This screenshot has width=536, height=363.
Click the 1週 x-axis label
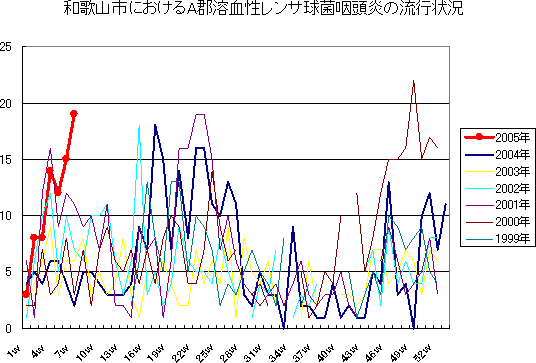(x=13, y=352)
